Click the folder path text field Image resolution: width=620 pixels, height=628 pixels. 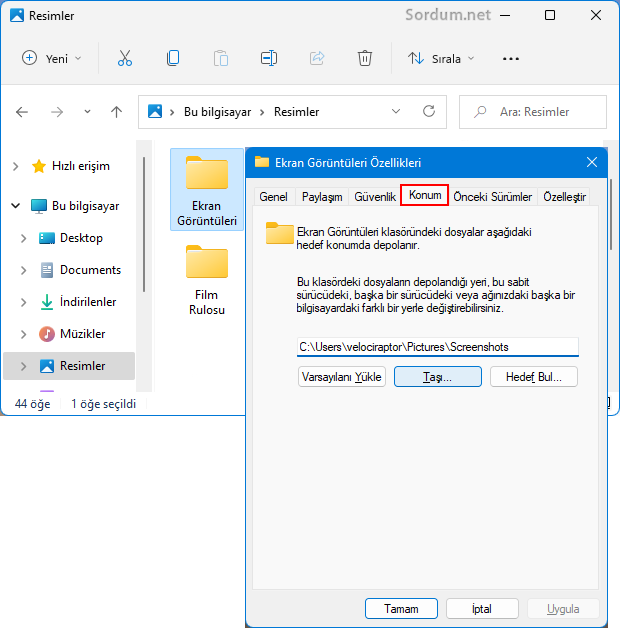point(438,347)
